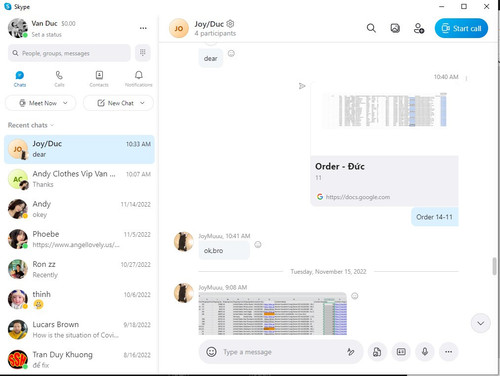React to the 'dear' message
The width and height of the screenshot is (500, 376).
231,53
